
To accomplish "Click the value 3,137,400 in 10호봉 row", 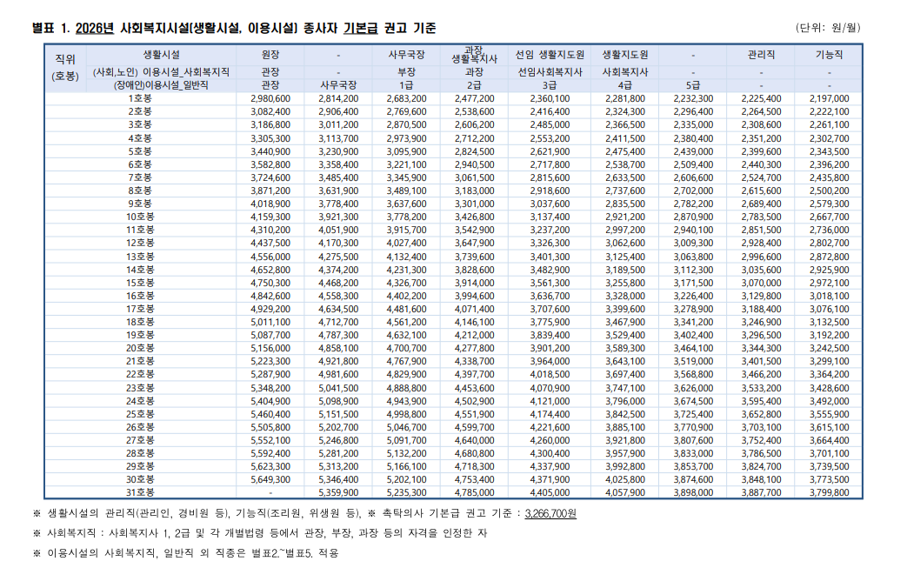I will pos(550,217).
